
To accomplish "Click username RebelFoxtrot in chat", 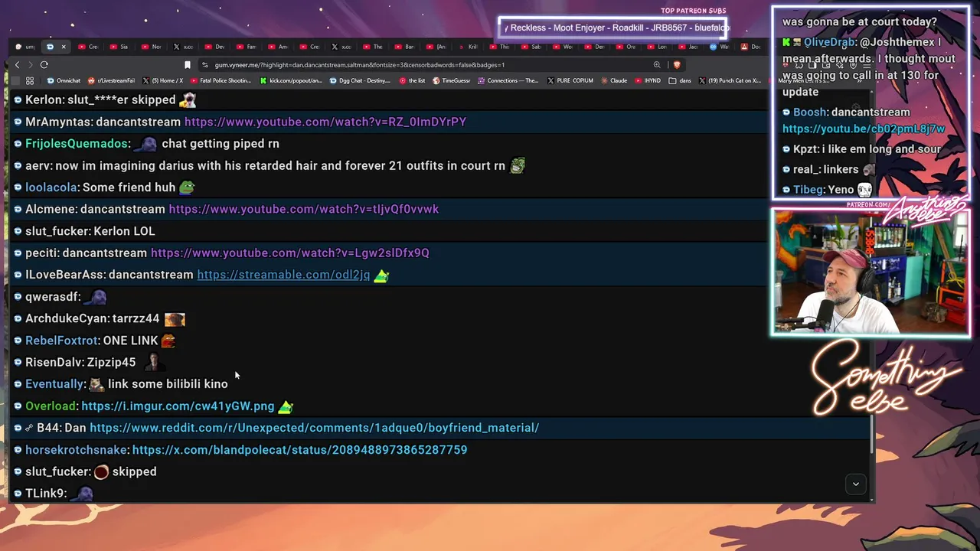I will click(61, 341).
